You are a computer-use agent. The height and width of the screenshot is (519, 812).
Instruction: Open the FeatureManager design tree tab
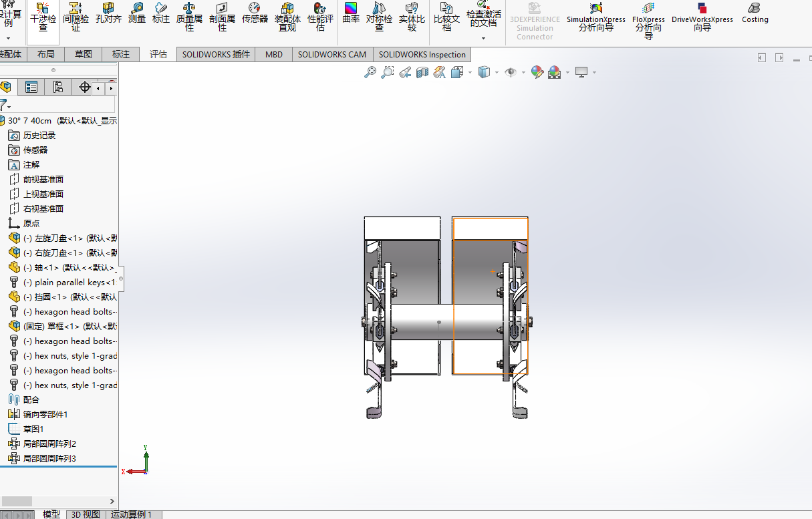[6, 87]
